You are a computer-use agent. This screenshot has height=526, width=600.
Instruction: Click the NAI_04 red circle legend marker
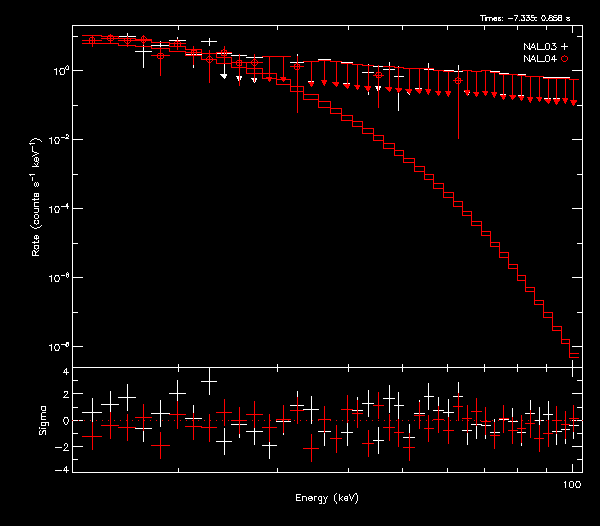coord(565,60)
